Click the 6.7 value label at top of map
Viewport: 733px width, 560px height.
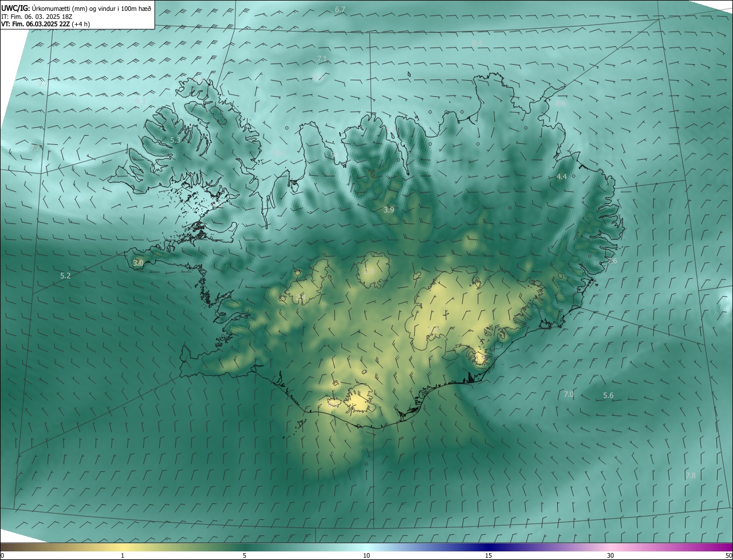tap(340, 10)
